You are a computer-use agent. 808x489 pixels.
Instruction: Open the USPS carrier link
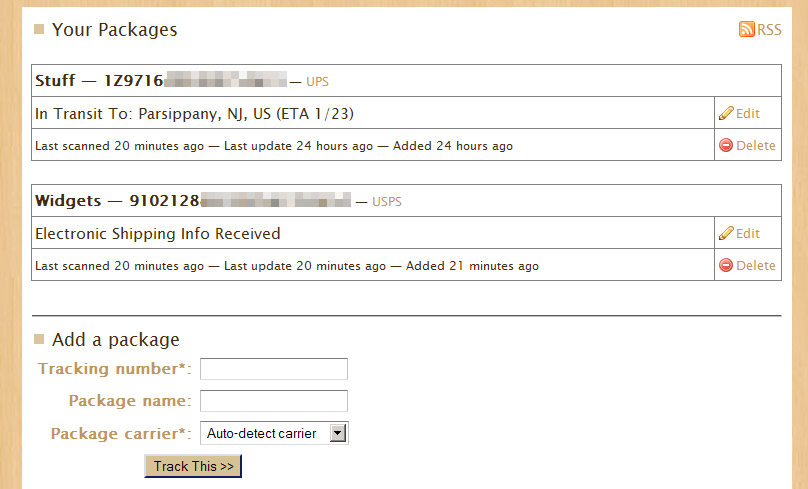tap(386, 201)
